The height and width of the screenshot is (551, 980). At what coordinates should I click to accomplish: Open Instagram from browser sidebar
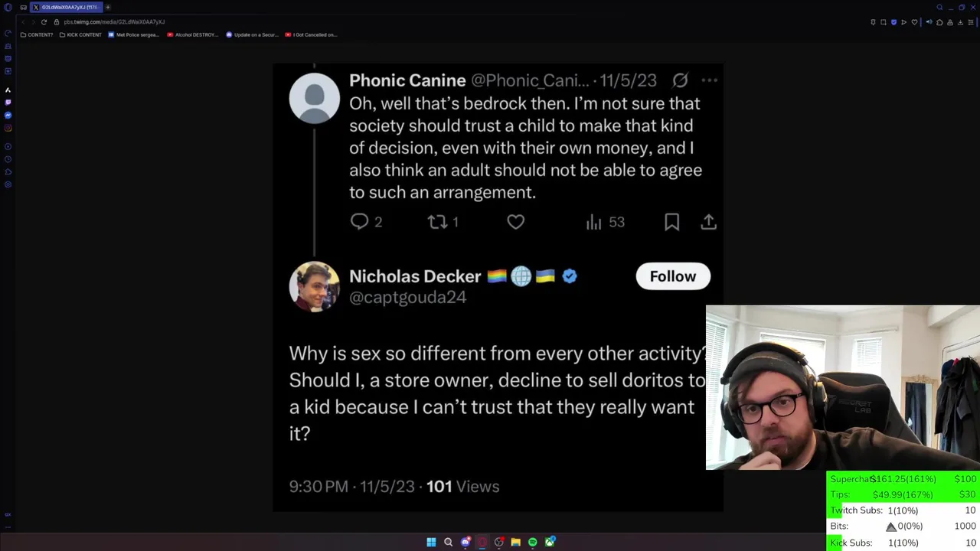click(8, 128)
